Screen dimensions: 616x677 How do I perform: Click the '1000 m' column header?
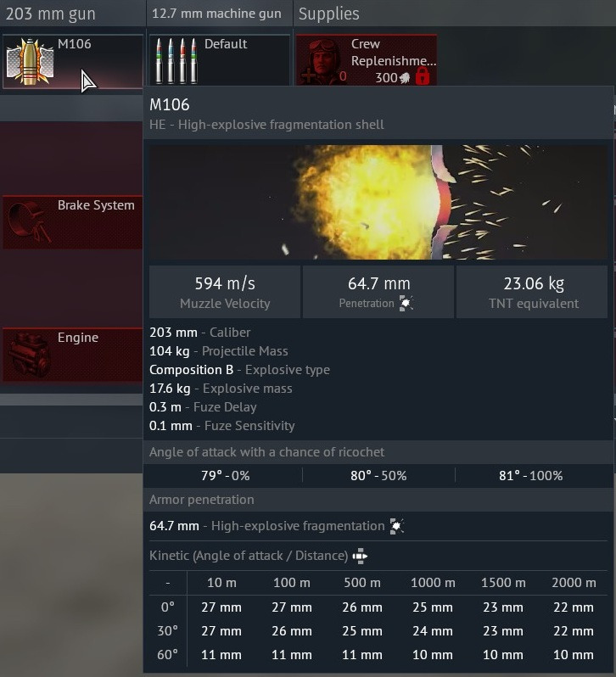433,583
